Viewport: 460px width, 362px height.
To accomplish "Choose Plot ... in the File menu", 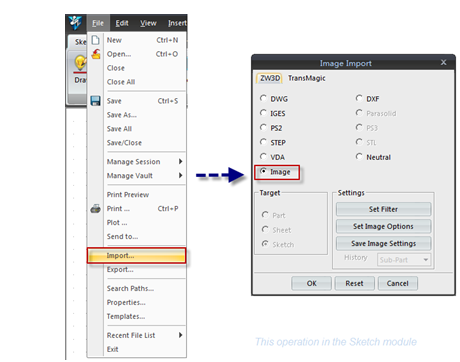I will pyautogui.click(x=137, y=223).
